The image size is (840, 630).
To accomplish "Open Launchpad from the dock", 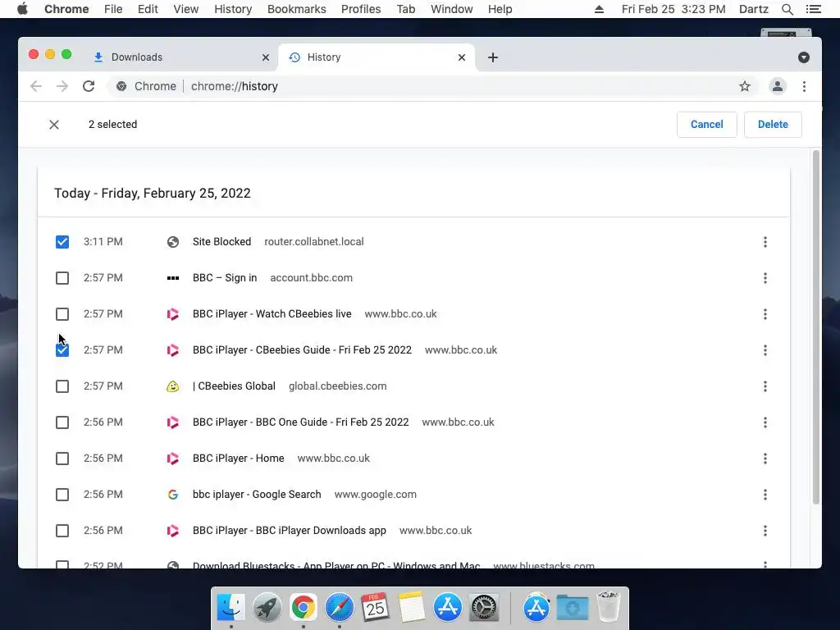I will [x=267, y=608].
